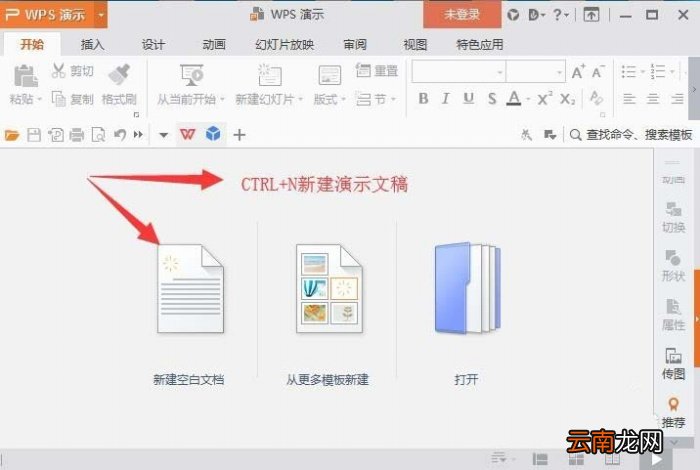Toggle text Shadow (S) formatting
Screen dimensions: 700x470
(492, 98)
